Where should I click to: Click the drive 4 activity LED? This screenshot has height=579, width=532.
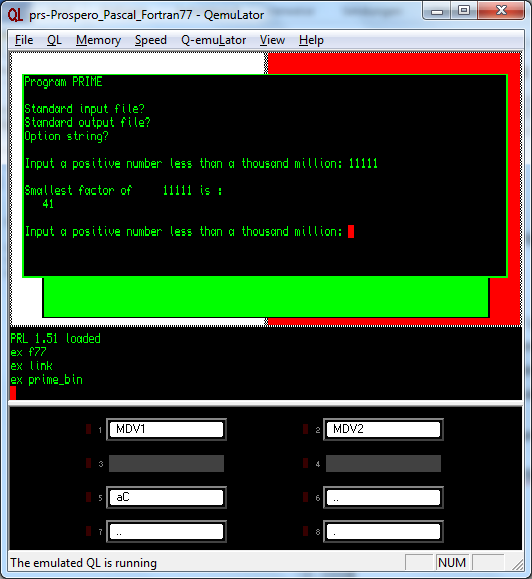(306, 463)
